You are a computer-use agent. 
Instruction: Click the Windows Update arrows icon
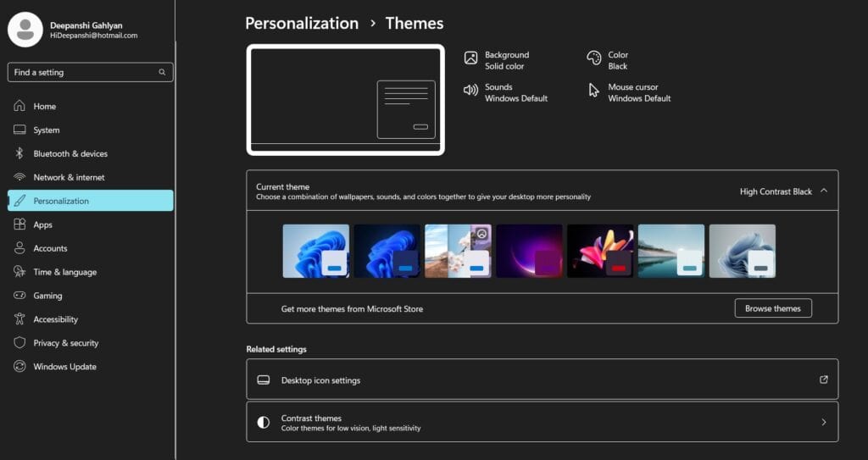[x=19, y=367]
